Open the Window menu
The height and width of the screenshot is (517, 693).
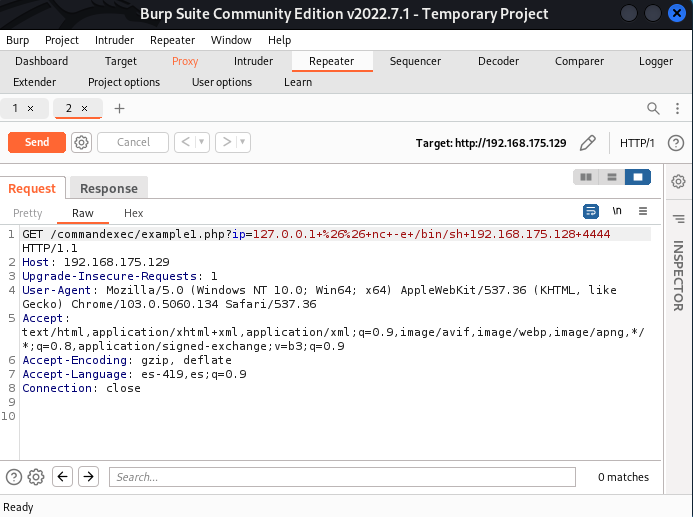[x=231, y=40]
